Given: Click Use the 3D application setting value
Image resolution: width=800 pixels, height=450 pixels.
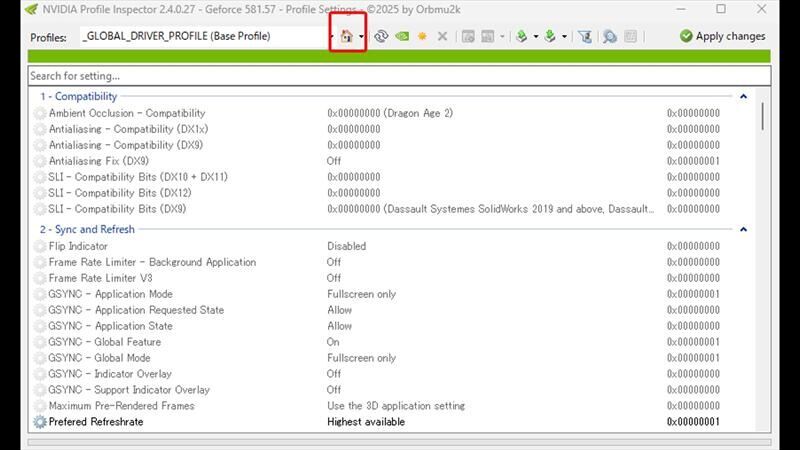Looking at the screenshot, I should pos(396,406).
